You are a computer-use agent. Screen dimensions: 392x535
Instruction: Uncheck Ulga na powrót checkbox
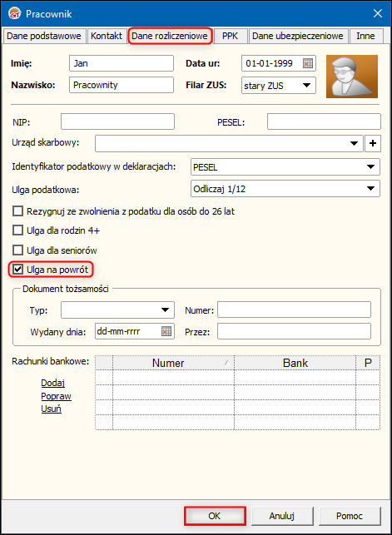pyautogui.click(x=17, y=270)
